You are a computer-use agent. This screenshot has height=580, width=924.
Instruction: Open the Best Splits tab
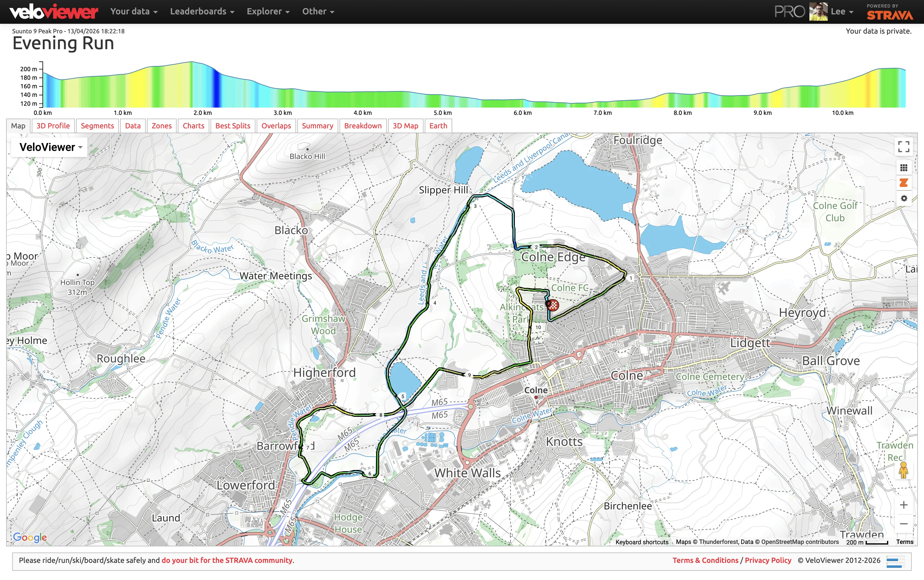(233, 126)
